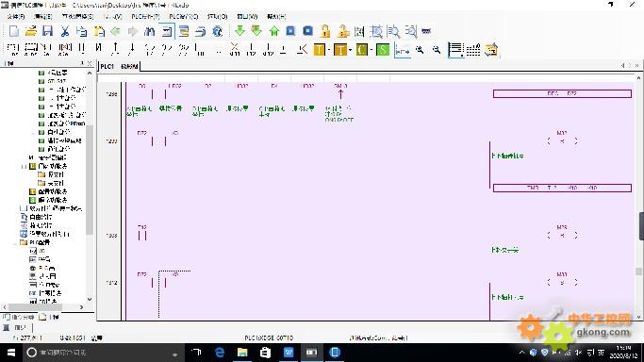Toggle the highlighted ladder view mode icon
Viewport: 644px width, 362px height.
click(402, 51)
